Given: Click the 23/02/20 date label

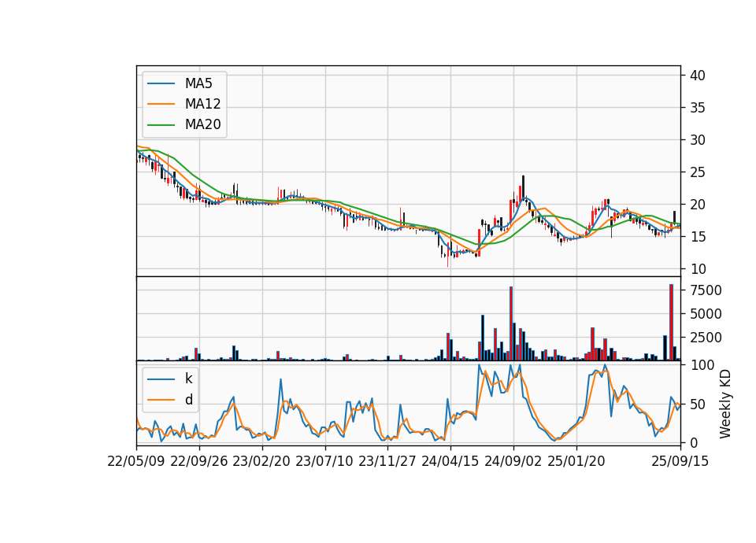Looking at the screenshot, I should [x=261, y=461].
